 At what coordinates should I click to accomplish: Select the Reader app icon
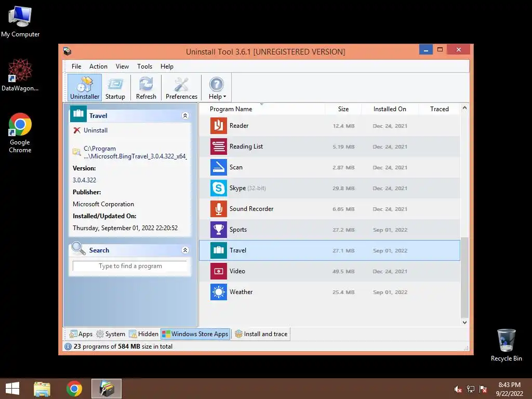click(x=219, y=126)
